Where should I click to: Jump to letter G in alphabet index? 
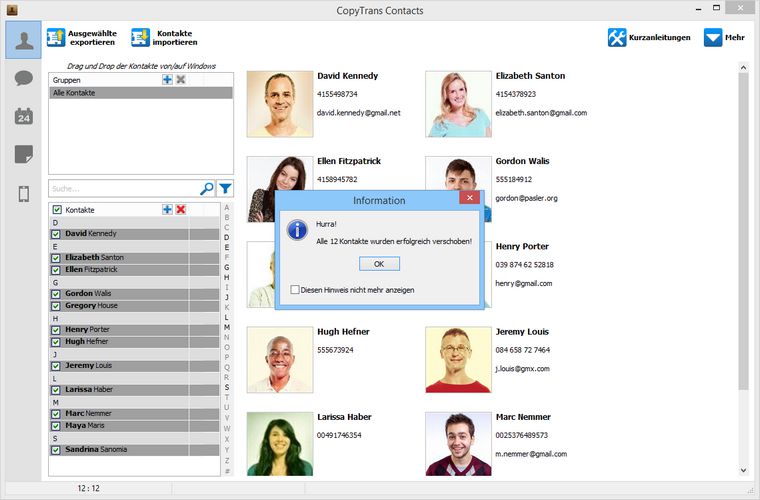(226, 267)
